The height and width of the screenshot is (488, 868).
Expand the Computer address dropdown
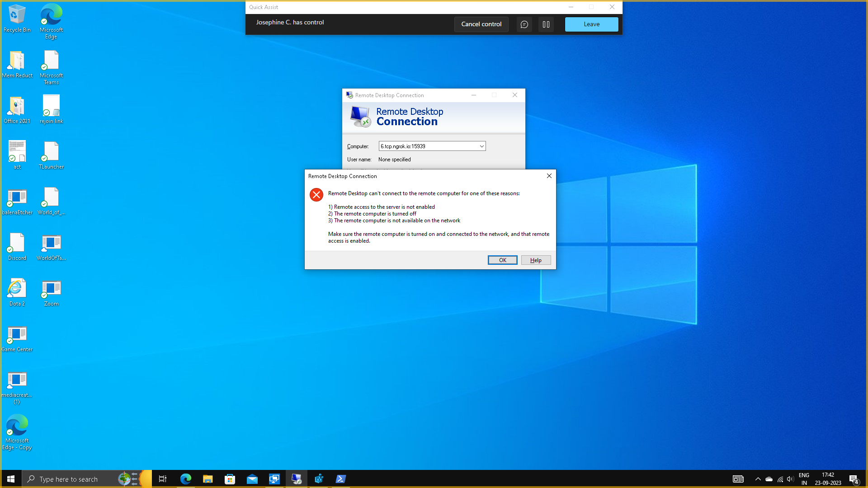[481, 146]
